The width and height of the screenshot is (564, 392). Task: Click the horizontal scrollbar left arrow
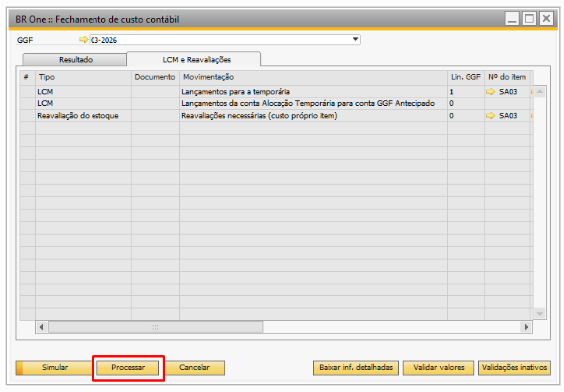(42, 327)
